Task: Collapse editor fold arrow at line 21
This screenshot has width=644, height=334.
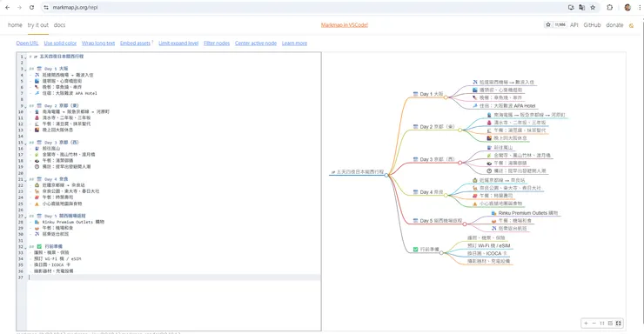Action: [25, 180]
